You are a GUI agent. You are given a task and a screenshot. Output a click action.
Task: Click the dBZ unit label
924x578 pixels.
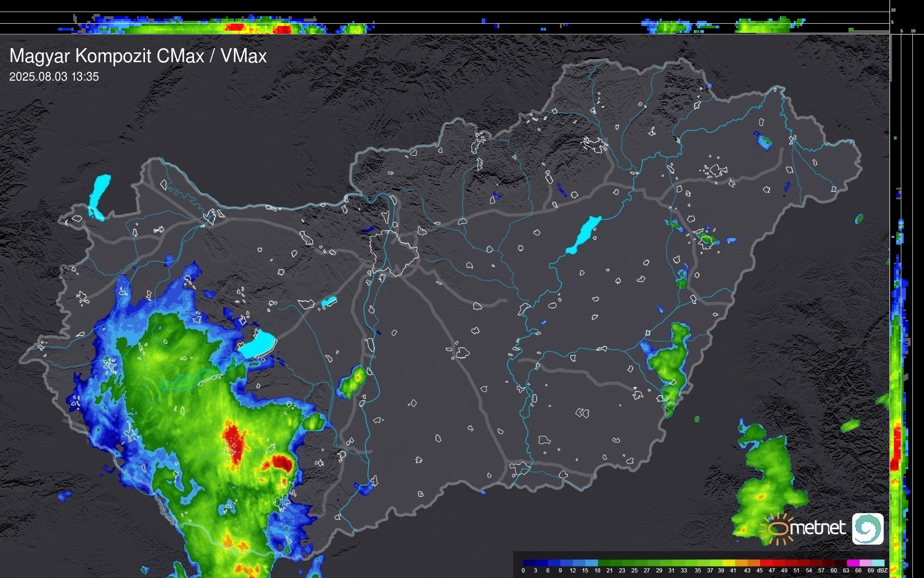point(882,571)
